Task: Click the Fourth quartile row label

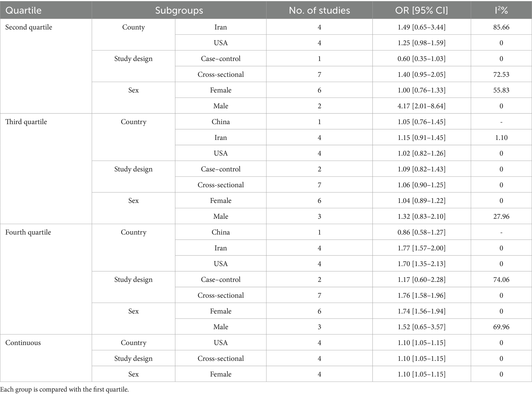Action: (x=28, y=232)
